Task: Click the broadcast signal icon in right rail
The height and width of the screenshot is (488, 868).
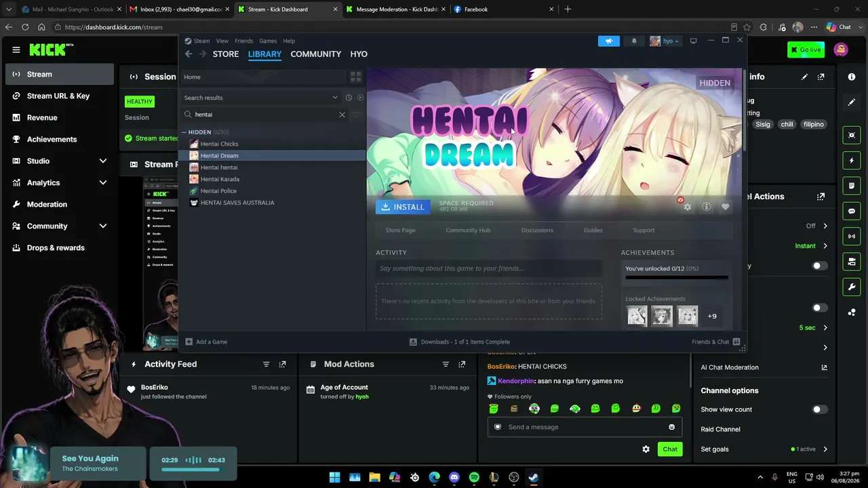Action: point(852,236)
